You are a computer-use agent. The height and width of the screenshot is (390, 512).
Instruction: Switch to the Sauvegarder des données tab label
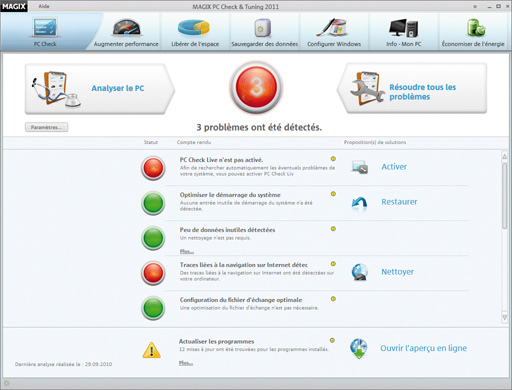pos(265,44)
